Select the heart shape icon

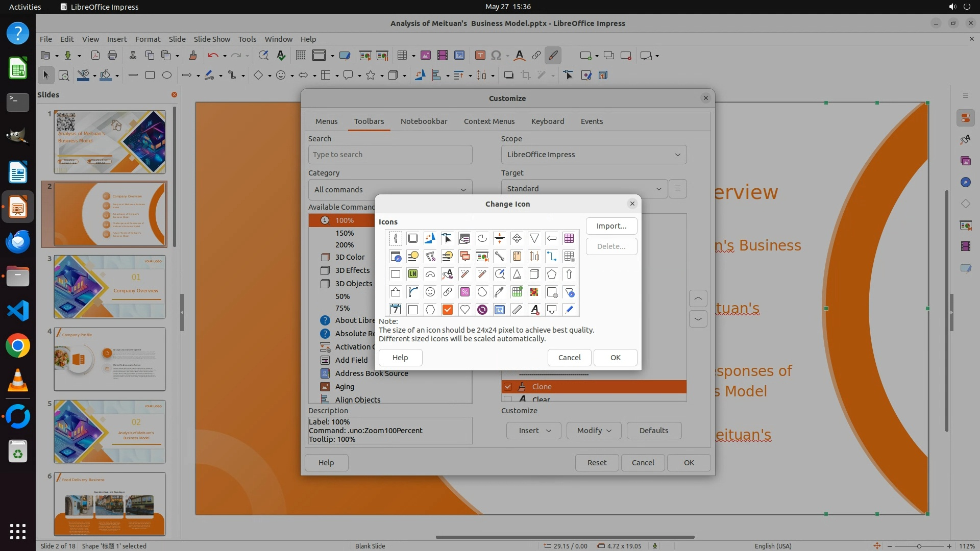point(465,310)
